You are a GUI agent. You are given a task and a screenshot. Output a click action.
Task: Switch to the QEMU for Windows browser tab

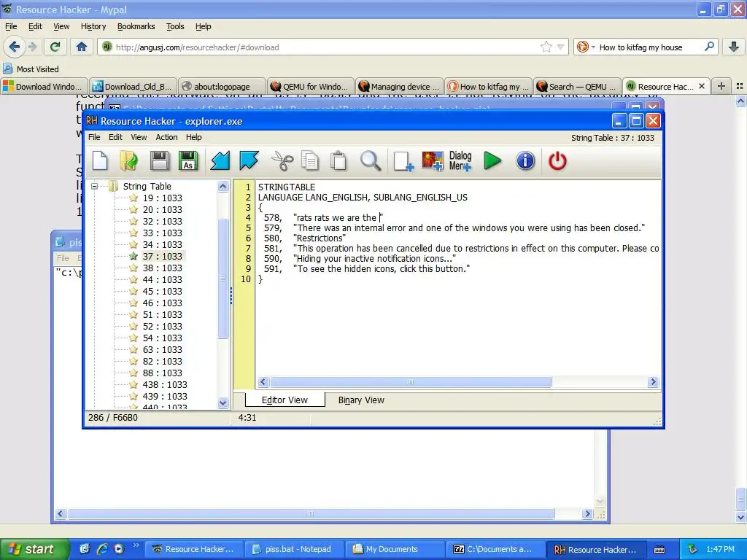pyautogui.click(x=311, y=86)
